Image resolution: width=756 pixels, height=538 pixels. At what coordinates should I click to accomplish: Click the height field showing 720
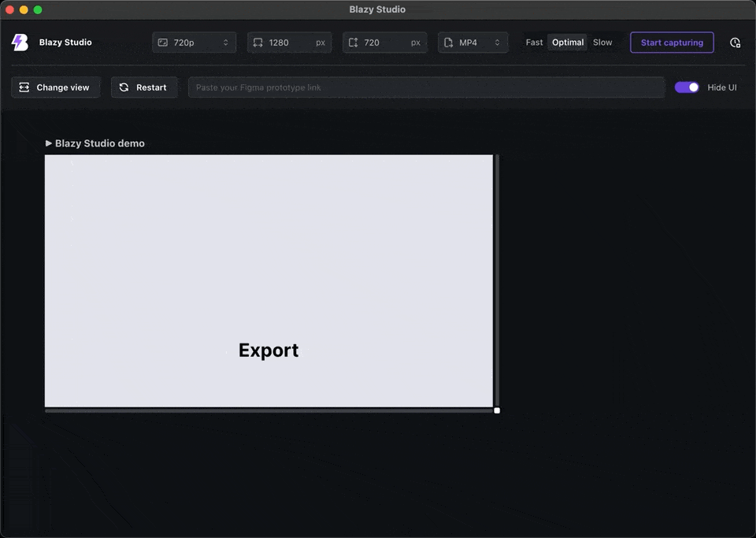(x=384, y=43)
